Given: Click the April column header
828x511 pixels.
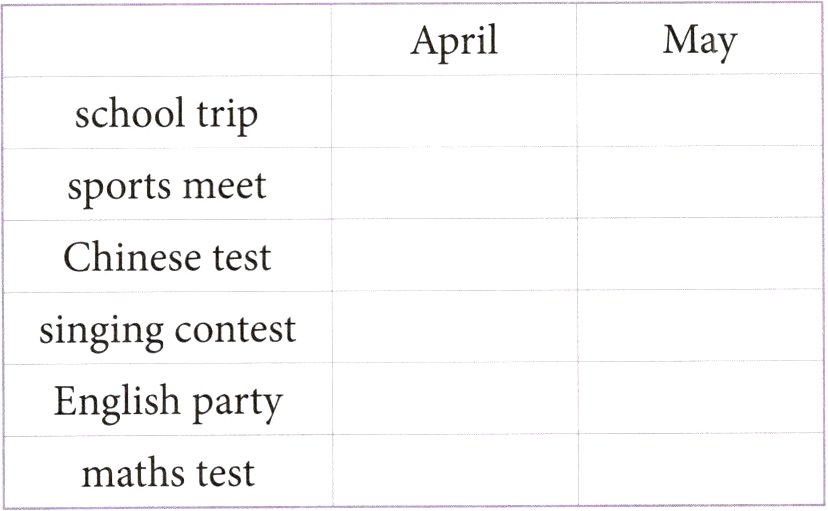Looking at the screenshot, I should (453, 41).
